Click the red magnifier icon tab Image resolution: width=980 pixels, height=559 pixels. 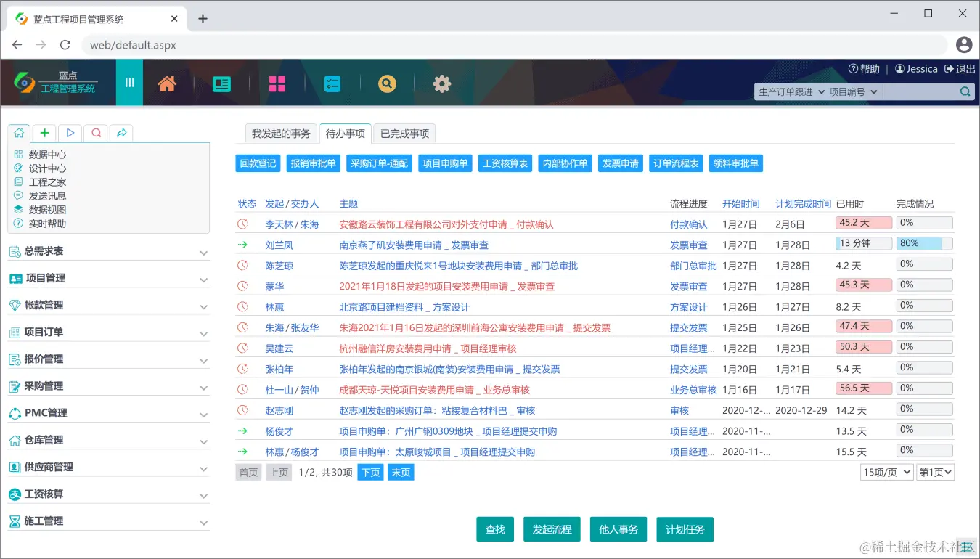point(96,133)
